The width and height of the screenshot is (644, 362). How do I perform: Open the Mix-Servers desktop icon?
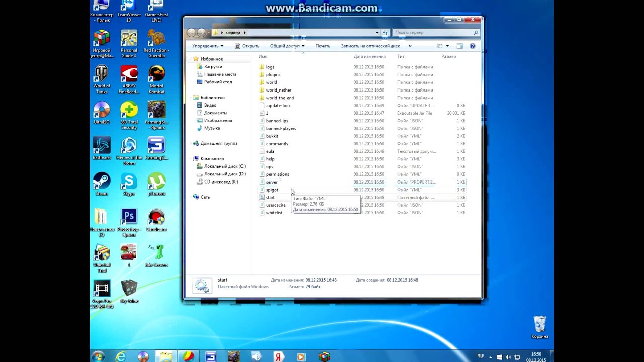pos(156,256)
